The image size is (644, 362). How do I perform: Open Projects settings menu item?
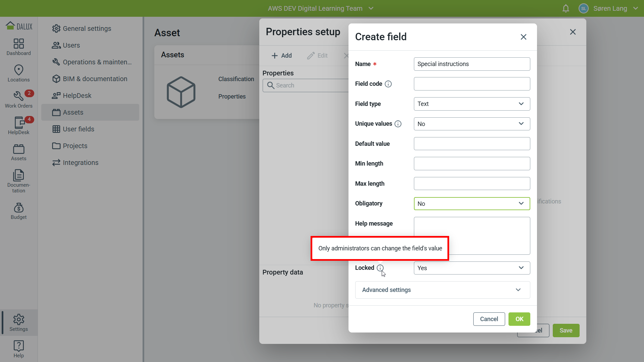[x=90, y=146]
